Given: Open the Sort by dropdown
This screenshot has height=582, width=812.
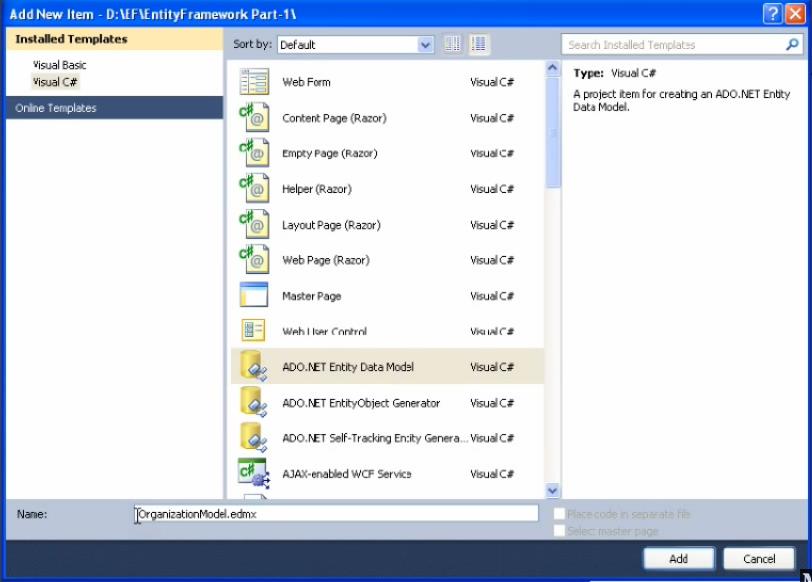Looking at the screenshot, I should point(355,45).
